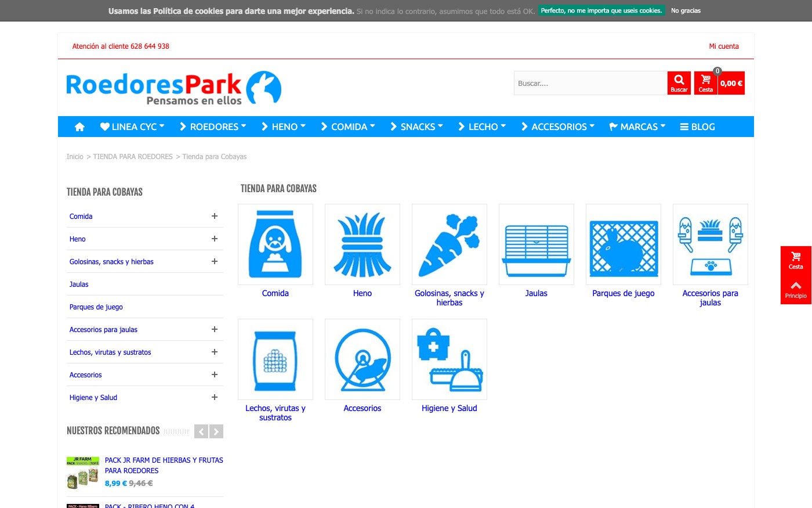Click the Heno label under hay icon

click(x=362, y=293)
